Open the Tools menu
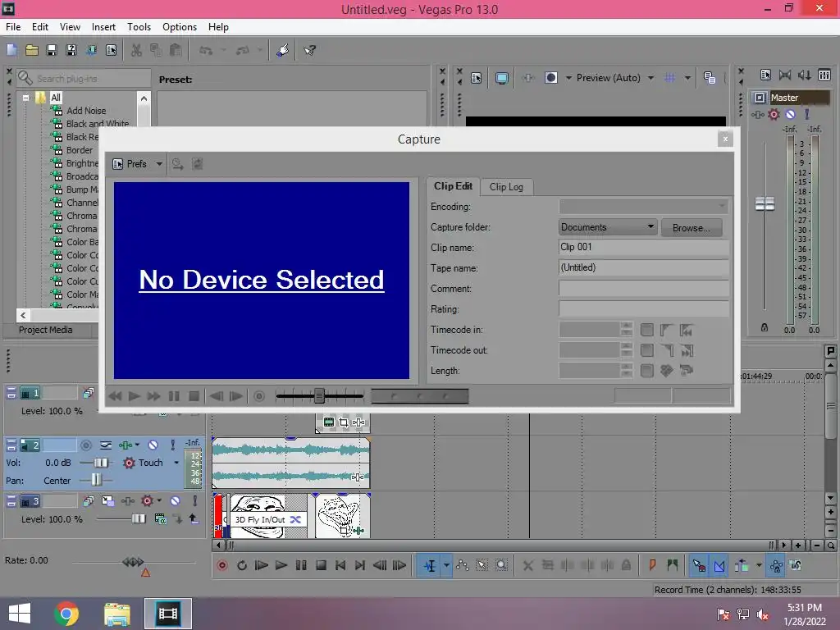840x630 pixels. coord(139,27)
